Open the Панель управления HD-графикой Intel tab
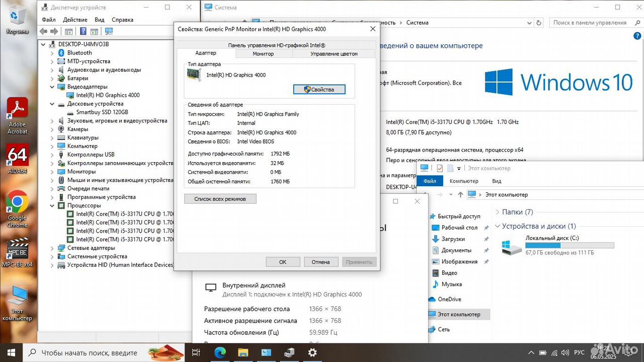The image size is (644, 362). [x=277, y=45]
